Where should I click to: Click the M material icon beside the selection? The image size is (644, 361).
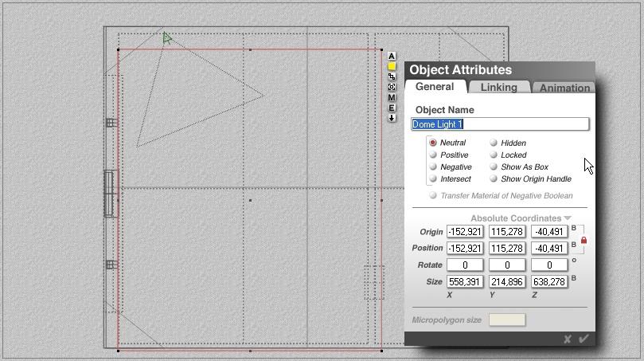coord(392,97)
